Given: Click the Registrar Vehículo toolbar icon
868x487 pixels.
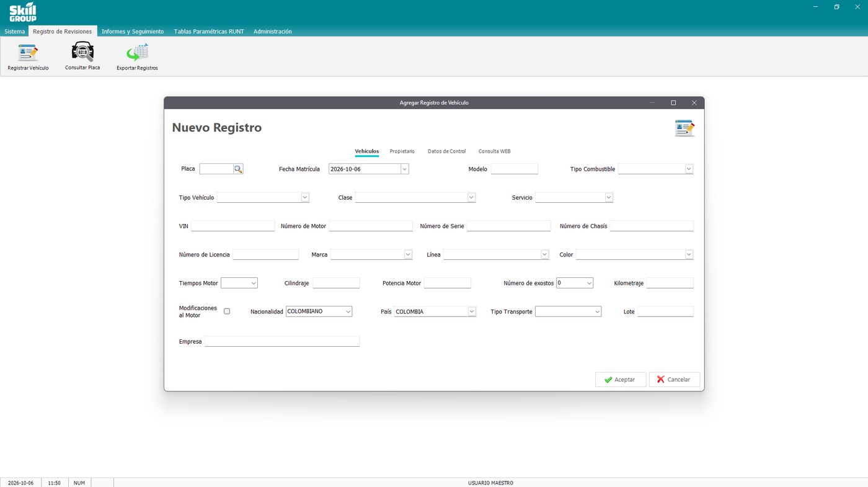Looking at the screenshot, I should (x=28, y=57).
